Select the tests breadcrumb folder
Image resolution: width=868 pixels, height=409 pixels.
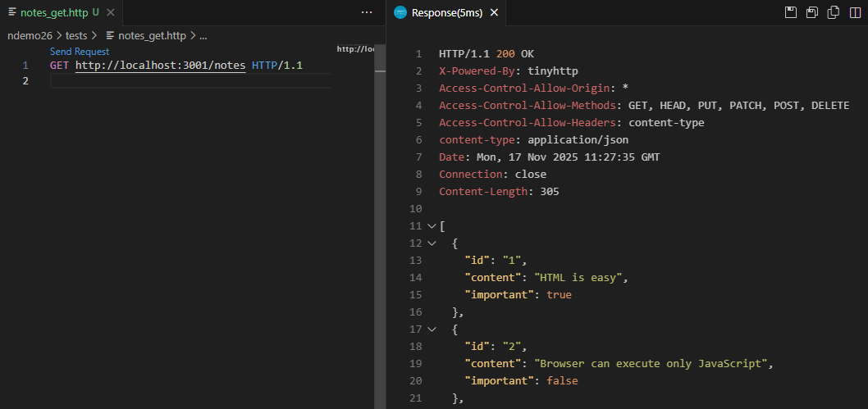pos(76,35)
